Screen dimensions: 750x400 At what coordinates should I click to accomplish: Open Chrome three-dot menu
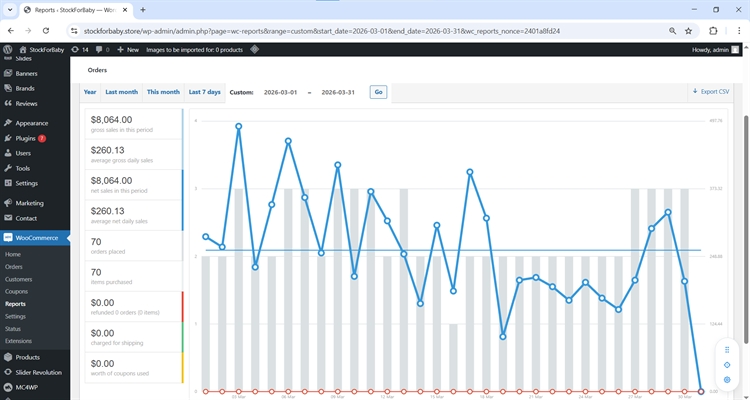tap(739, 31)
